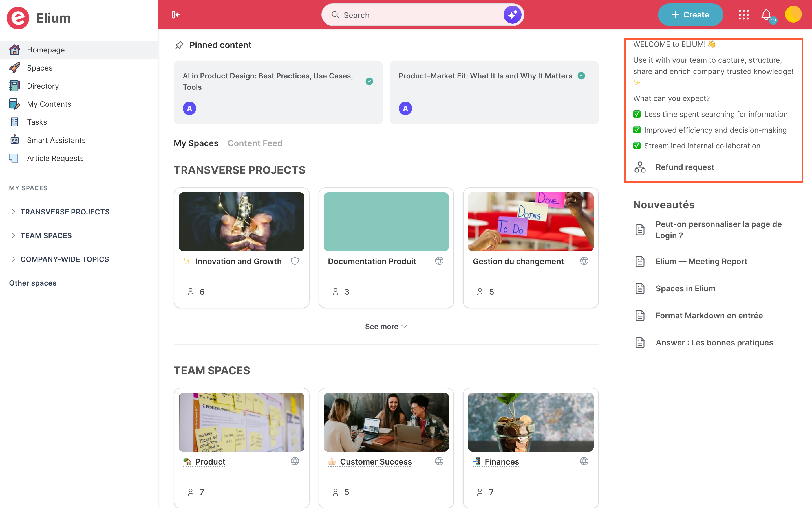Open the user profile avatar menu

pyautogui.click(x=793, y=15)
